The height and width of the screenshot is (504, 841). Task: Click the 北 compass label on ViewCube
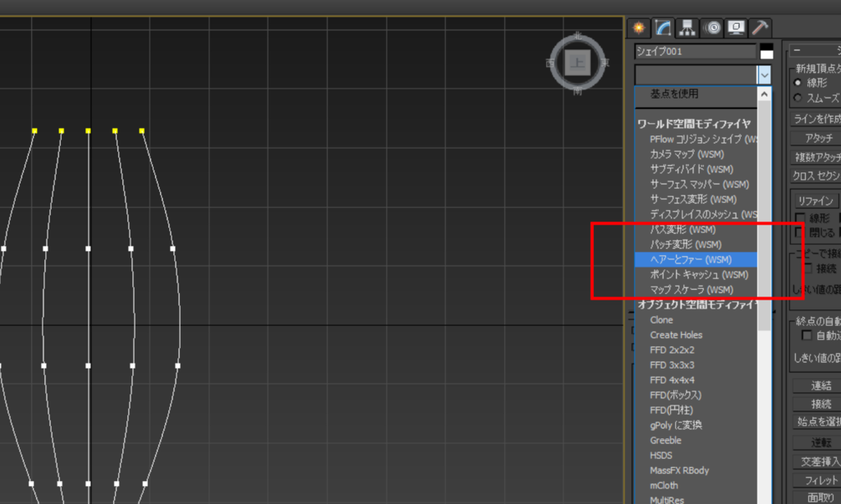[x=577, y=35]
